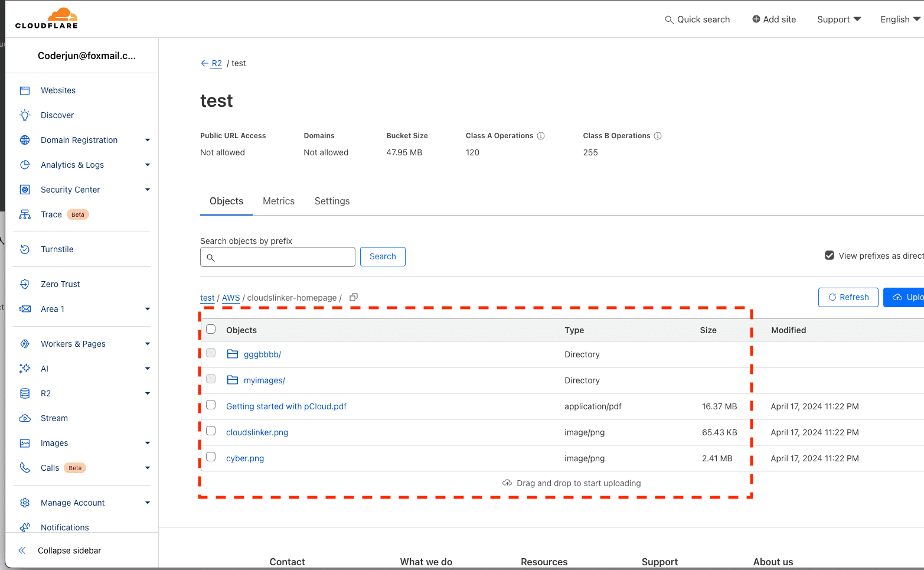The width and height of the screenshot is (924, 570).
Task: Switch to the Metrics tab
Action: coord(279,201)
